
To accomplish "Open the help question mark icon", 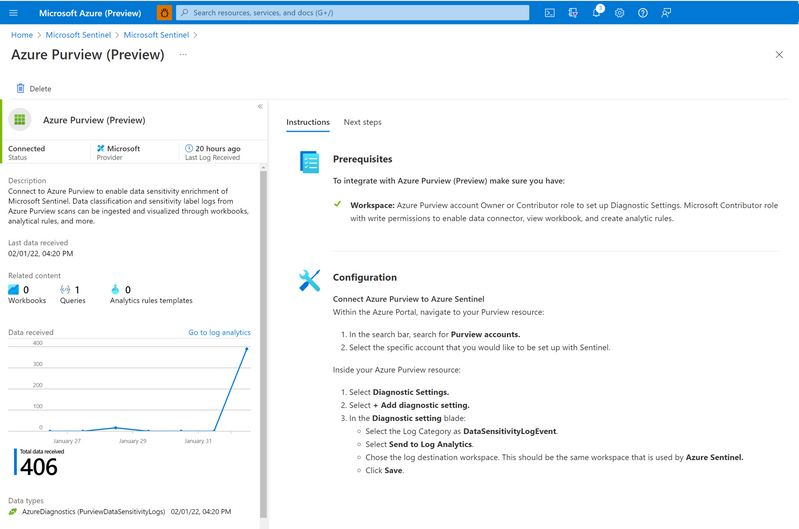I will 643,13.
